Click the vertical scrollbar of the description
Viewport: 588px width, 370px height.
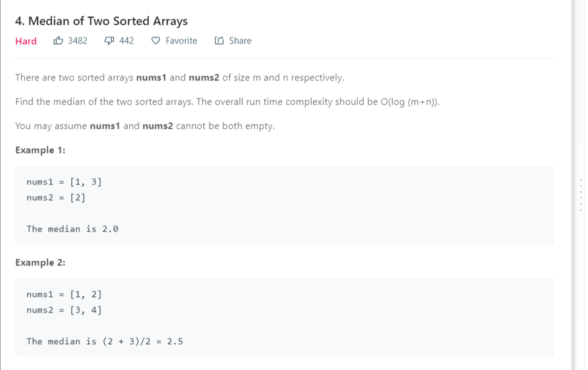(573, 181)
